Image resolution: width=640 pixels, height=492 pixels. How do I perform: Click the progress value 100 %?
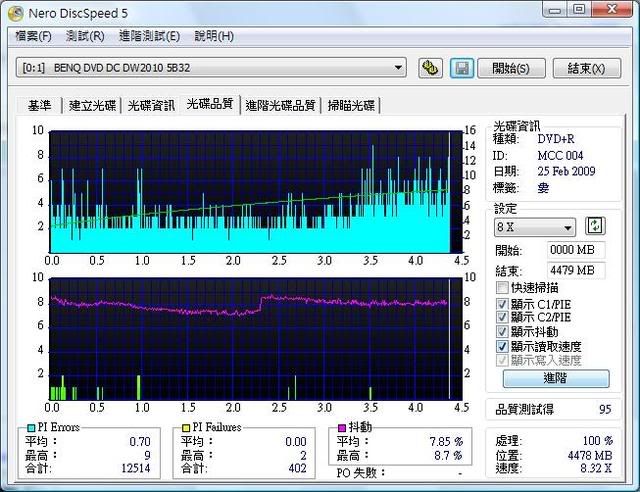(598, 441)
